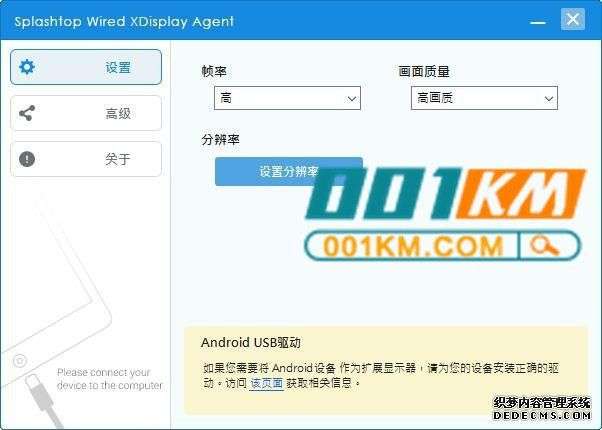Open the 高级 tab

[x=86, y=113]
